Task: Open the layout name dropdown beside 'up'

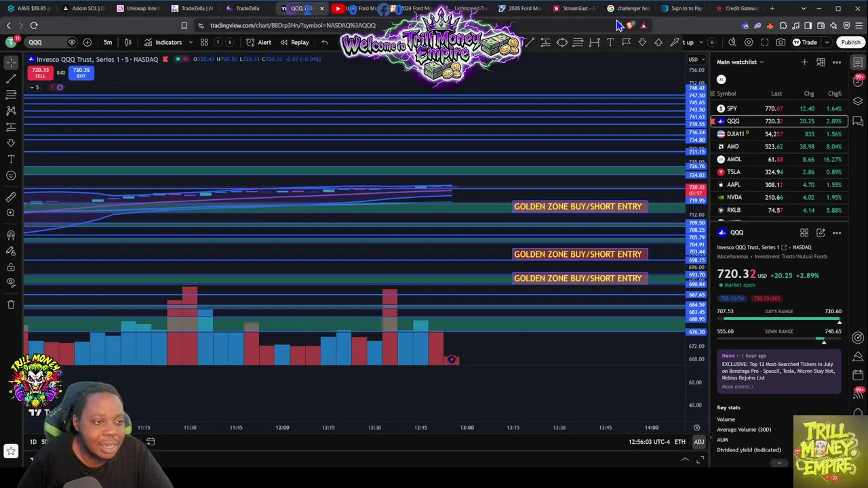Action: (701, 42)
